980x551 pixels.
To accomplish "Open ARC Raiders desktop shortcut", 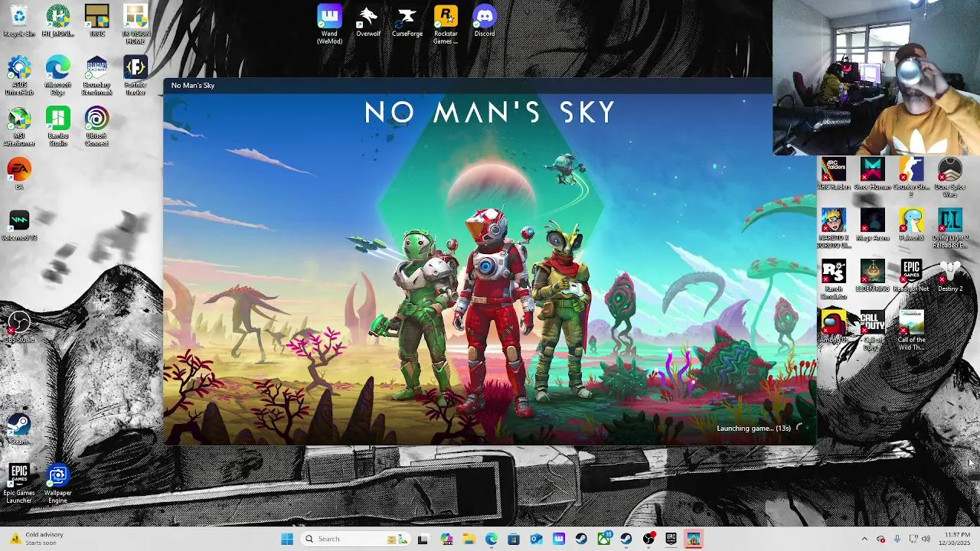I will [834, 174].
